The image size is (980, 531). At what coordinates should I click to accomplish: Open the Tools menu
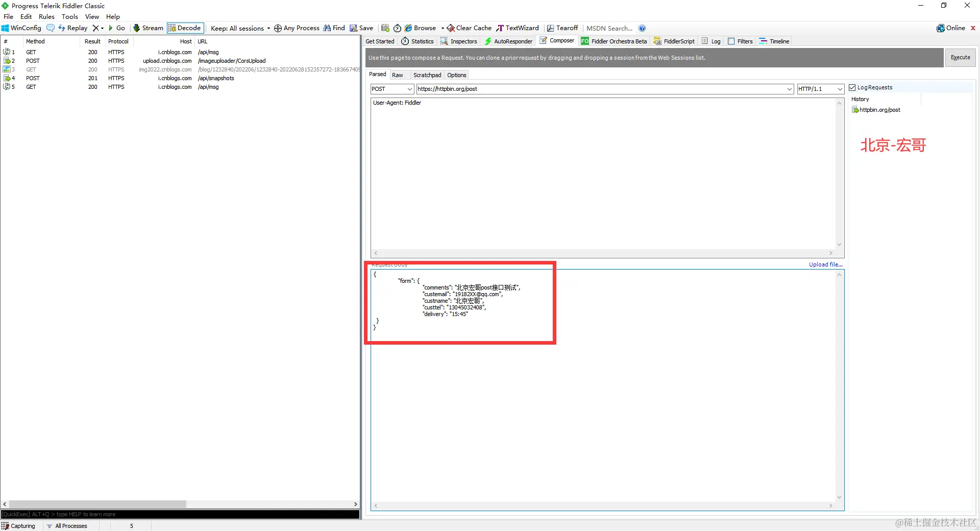70,16
